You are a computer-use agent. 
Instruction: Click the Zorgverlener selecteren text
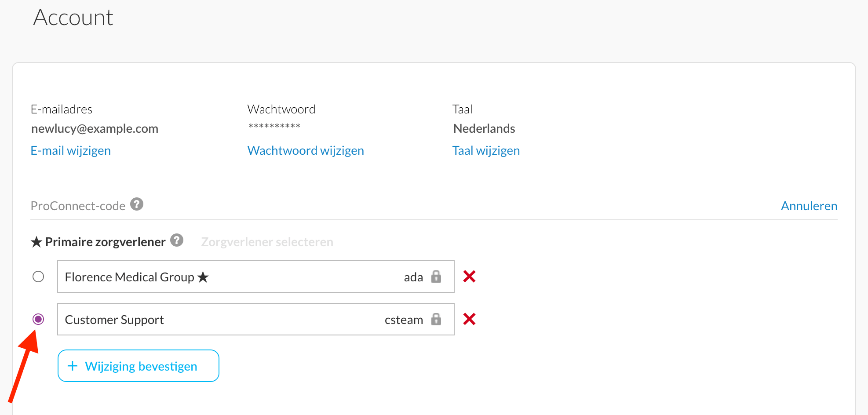click(267, 242)
